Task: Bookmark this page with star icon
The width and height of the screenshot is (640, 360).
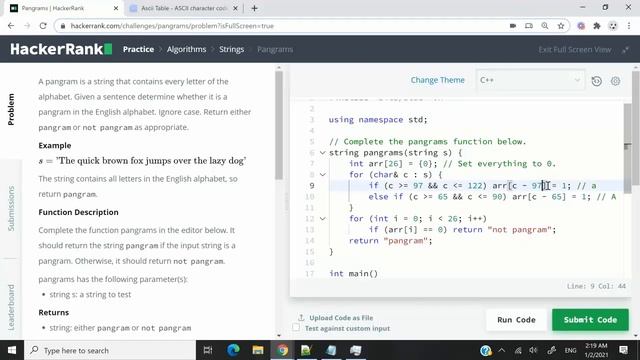Action: click(561, 26)
